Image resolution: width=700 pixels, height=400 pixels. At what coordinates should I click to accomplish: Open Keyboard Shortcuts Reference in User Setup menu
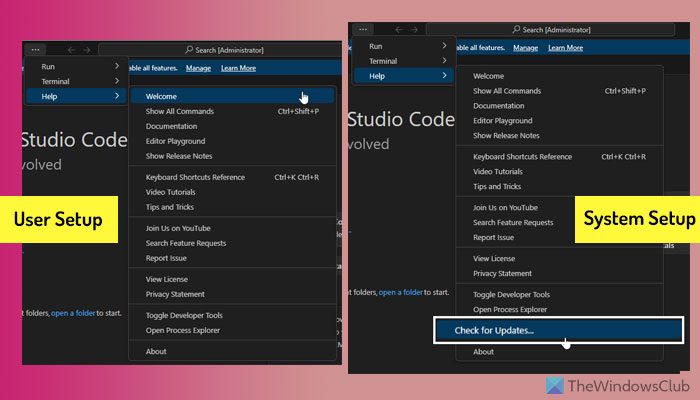[x=232, y=177]
